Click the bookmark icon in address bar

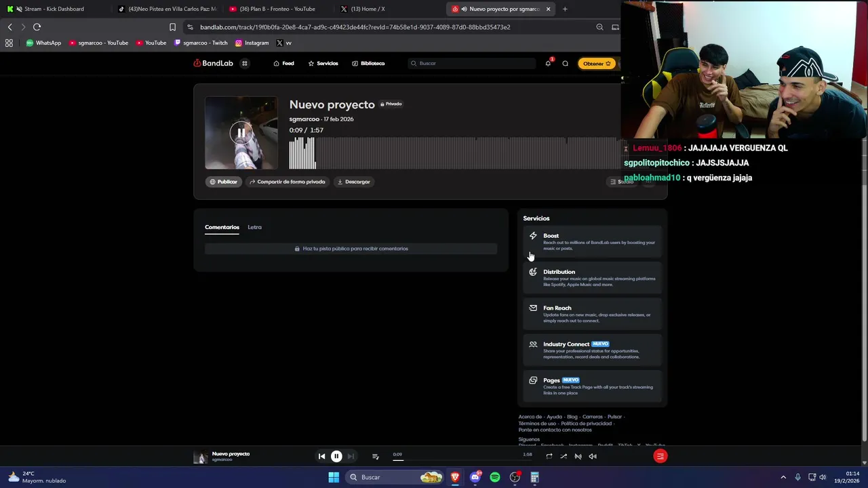pos(172,27)
